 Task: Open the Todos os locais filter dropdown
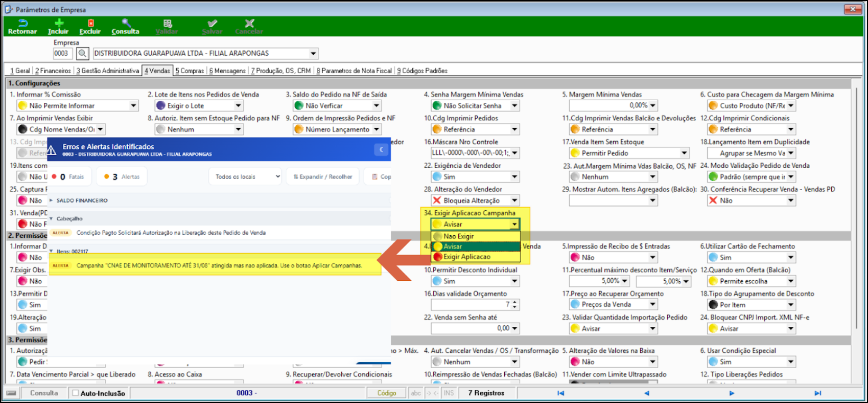246,176
